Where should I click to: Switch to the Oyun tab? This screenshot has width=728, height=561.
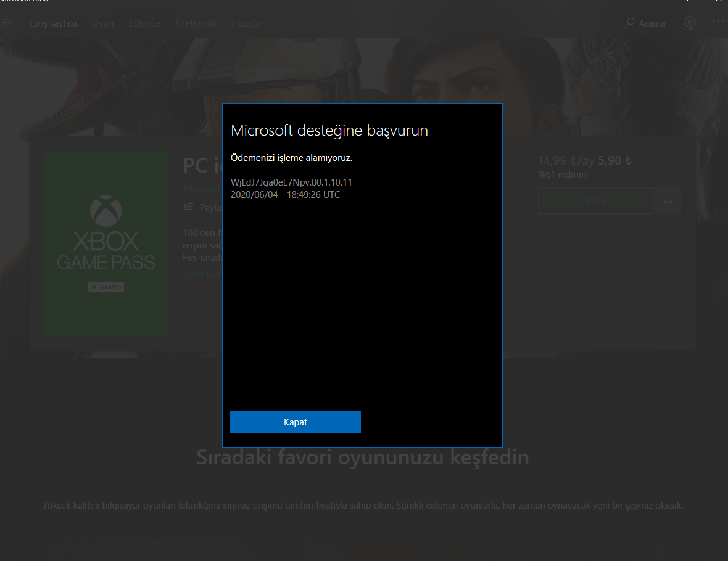102,23
